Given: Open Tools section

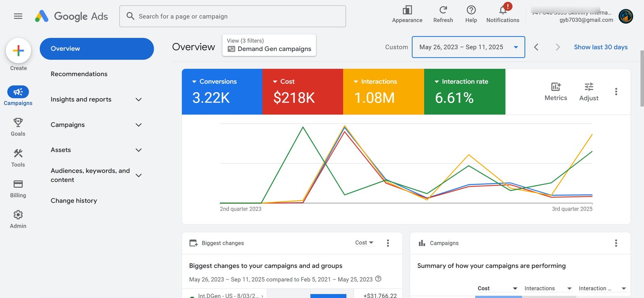Looking at the screenshot, I should [18, 158].
